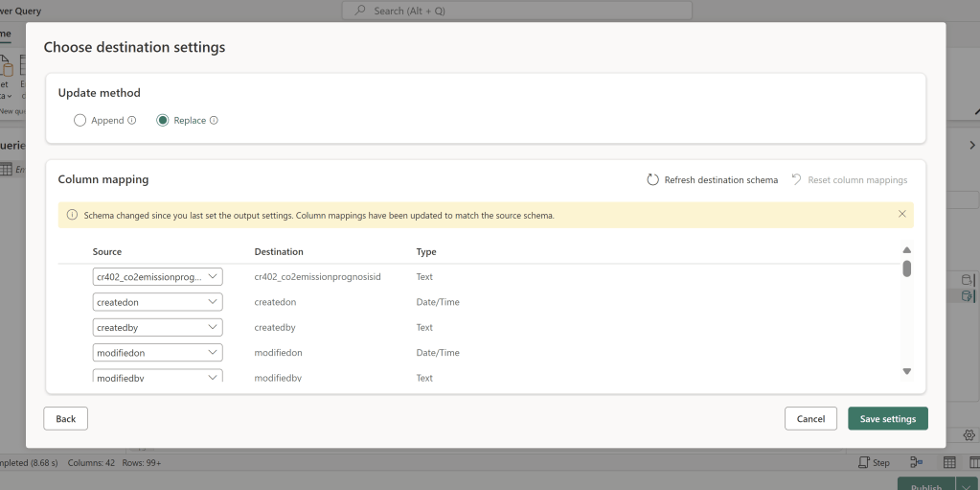Screen dimensions: 980x490
Task: Click the scroll down arrow in column mapping
Action: click(x=906, y=371)
